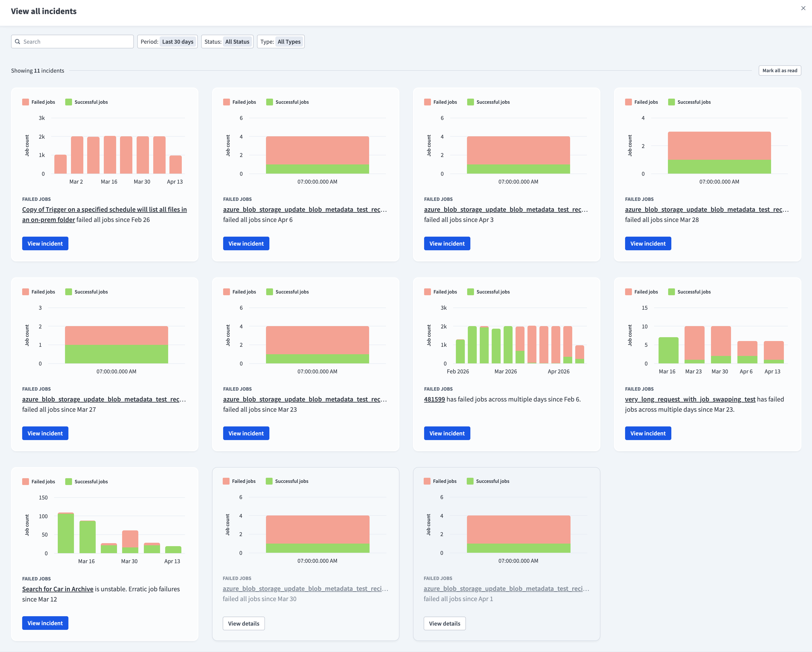View incident for recipe 481599
The width and height of the screenshot is (812, 652).
pyautogui.click(x=447, y=433)
